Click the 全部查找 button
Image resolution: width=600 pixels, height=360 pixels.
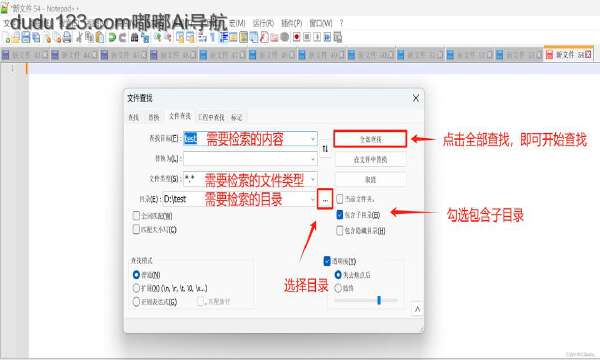point(370,139)
